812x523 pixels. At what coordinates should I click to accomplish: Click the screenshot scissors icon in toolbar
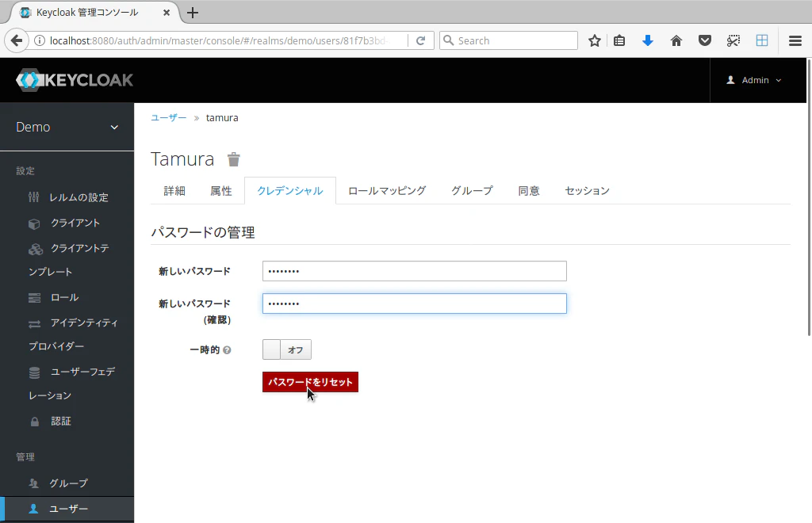coord(733,40)
